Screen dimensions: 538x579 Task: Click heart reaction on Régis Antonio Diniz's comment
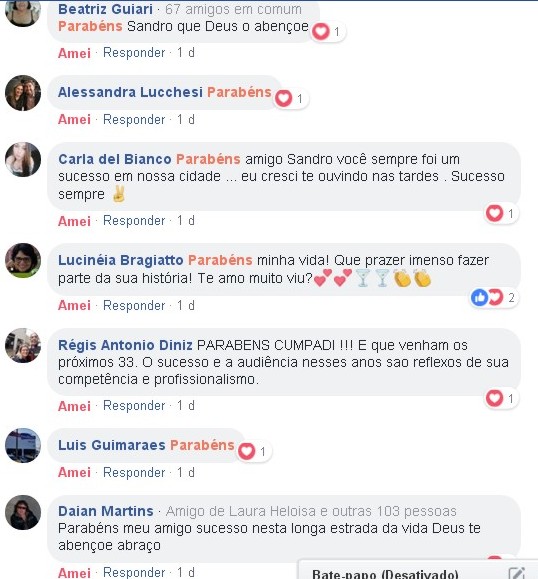point(494,398)
